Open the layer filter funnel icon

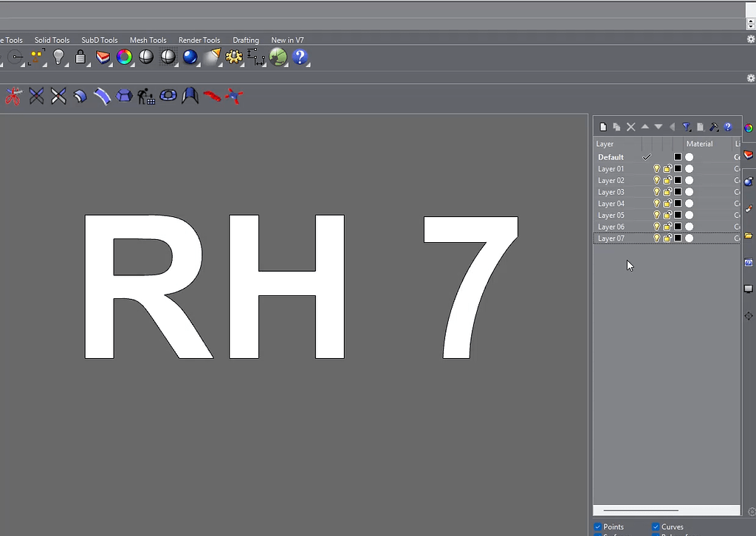coord(686,126)
